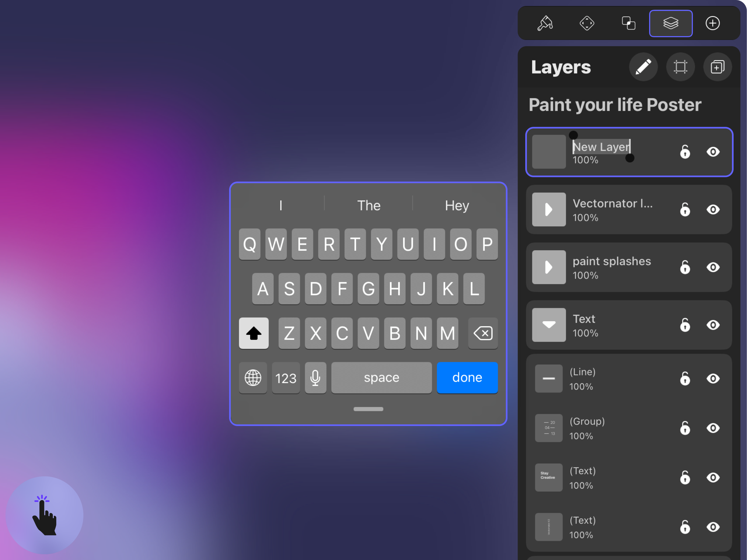Select the (Group) element thumbnail
The image size is (747, 560).
click(549, 428)
